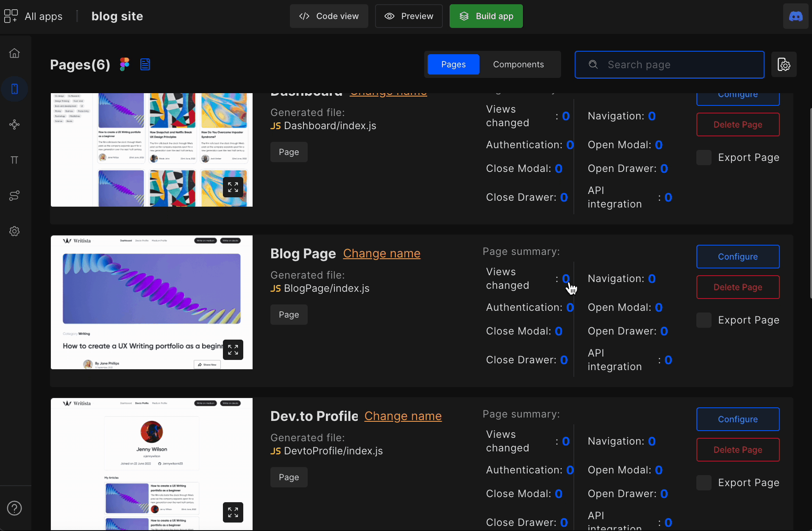Open the help question mark icon
Viewport: 812px width, 531px height.
14,508
